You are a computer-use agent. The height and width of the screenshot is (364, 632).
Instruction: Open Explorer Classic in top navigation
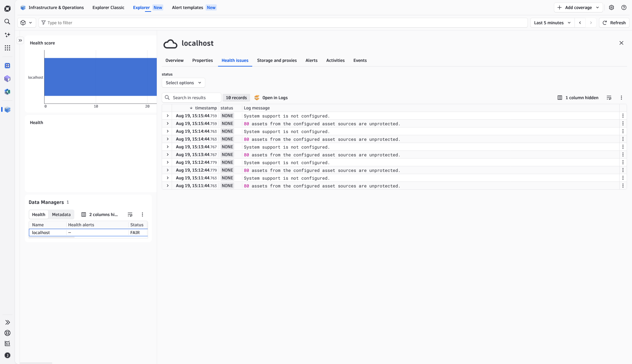[108, 7]
